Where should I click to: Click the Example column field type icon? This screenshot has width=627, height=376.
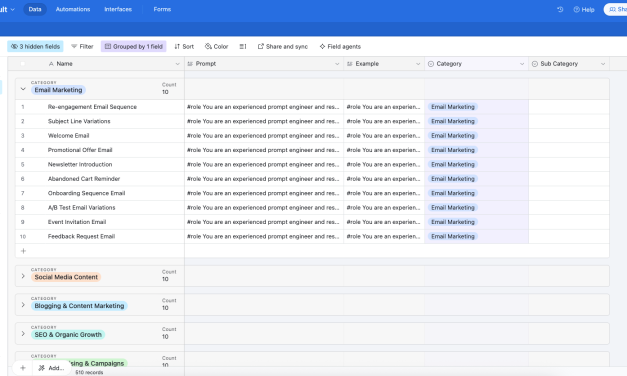pos(349,64)
